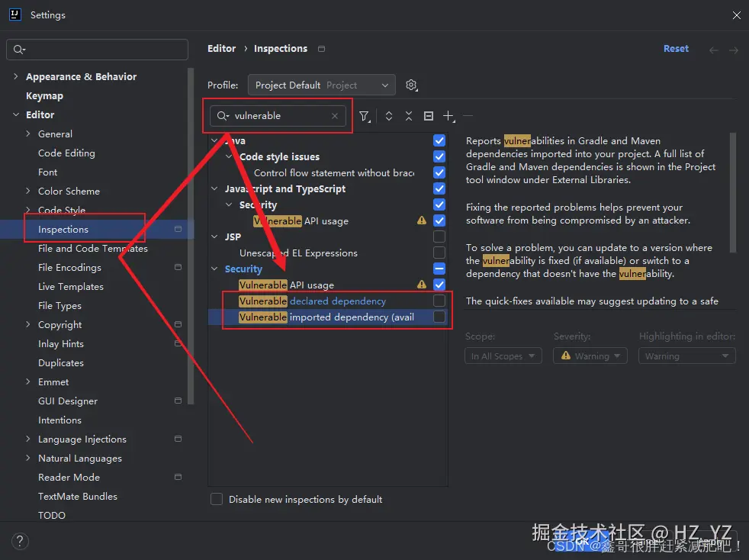749x560 pixels.
Task: Expand the General settings node
Action: coord(27,134)
